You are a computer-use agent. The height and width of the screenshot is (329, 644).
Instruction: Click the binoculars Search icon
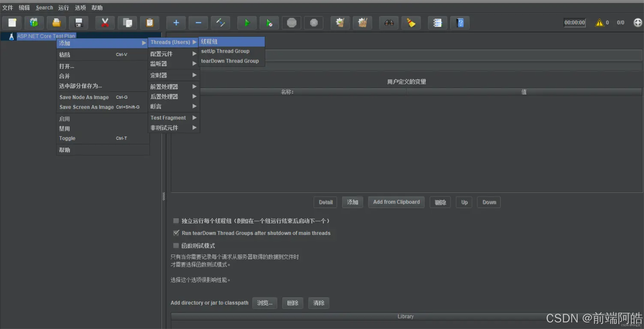[389, 23]
